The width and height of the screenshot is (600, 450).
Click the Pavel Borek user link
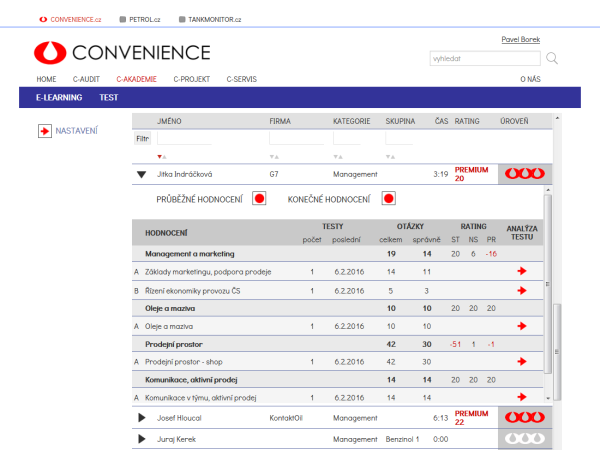pos(520,39)
